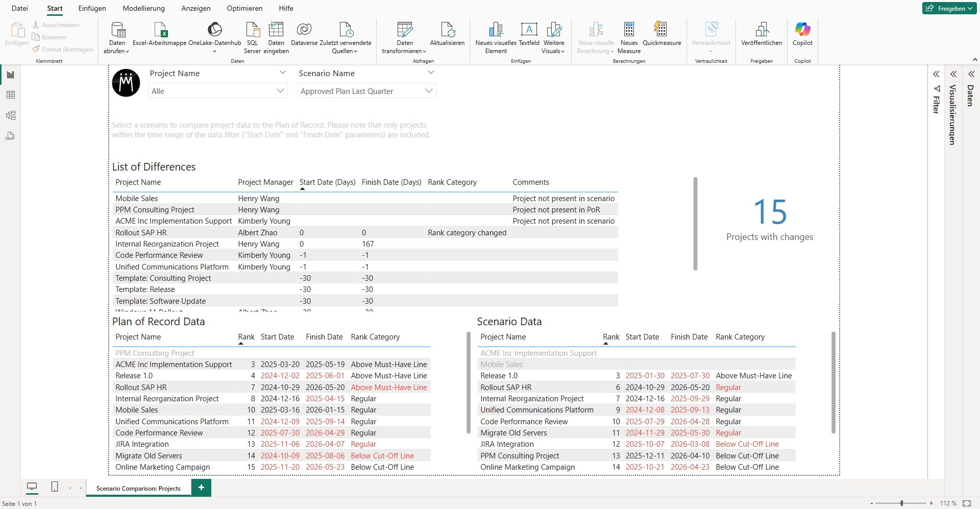Click Quickmeasure icon
This screenshot has width=980, height=509.
click(660, 29)
